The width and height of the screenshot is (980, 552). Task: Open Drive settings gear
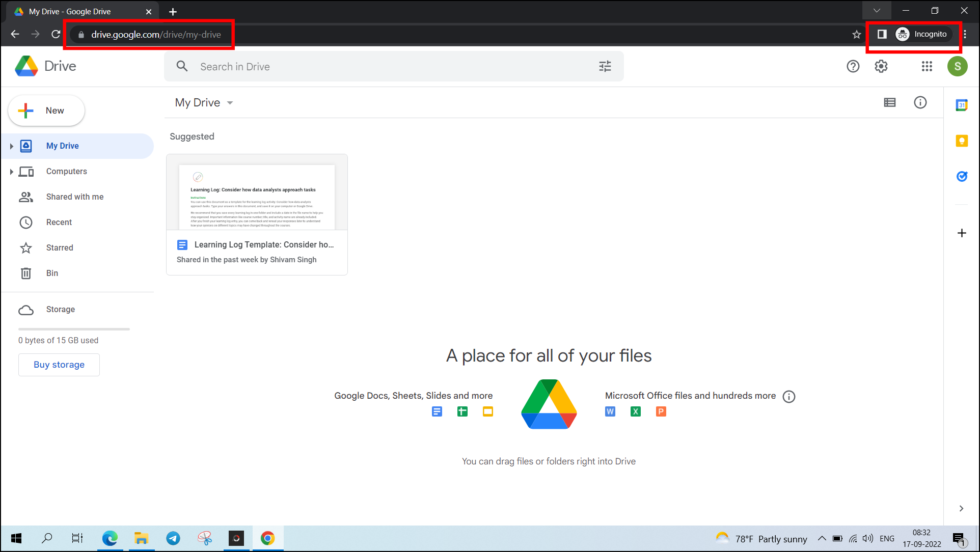coord(881,66)
